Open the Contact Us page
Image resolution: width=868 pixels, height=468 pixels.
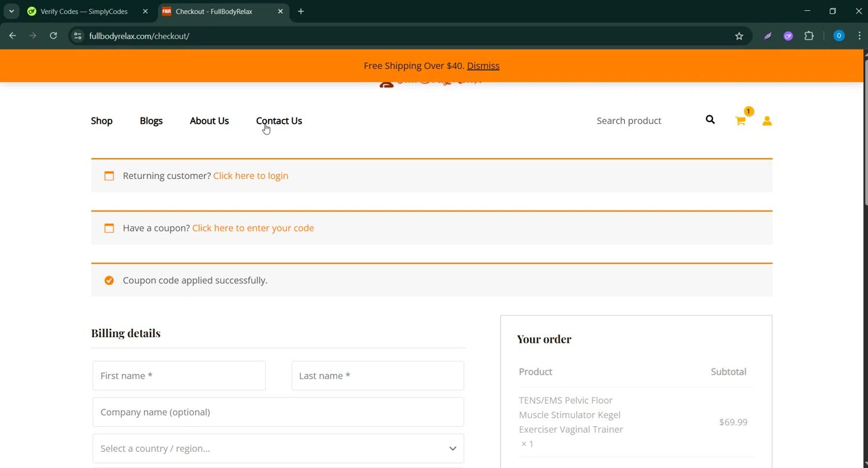(x=279, y=120)
